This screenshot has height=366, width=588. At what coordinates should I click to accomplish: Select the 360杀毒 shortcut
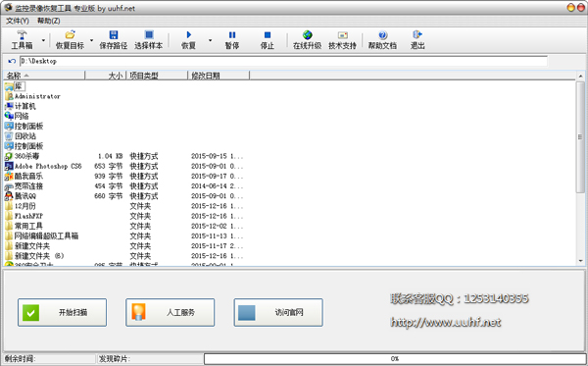[22, 156]
